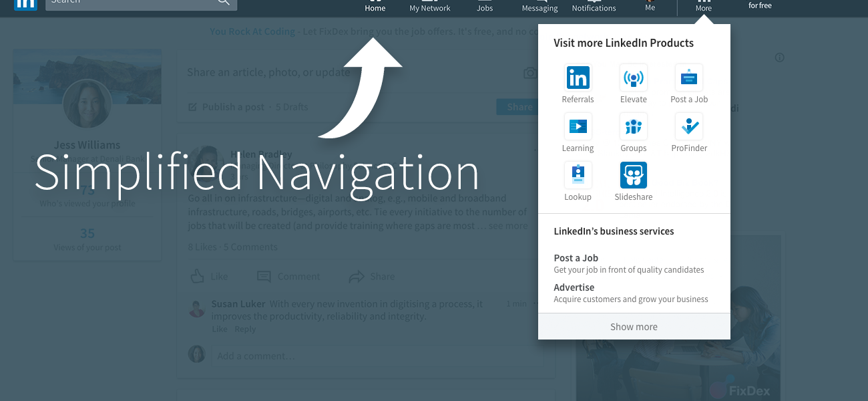Open Jess Williams' profile photo
The height and width of the screenshot is (401, 868).
(87, 104)
